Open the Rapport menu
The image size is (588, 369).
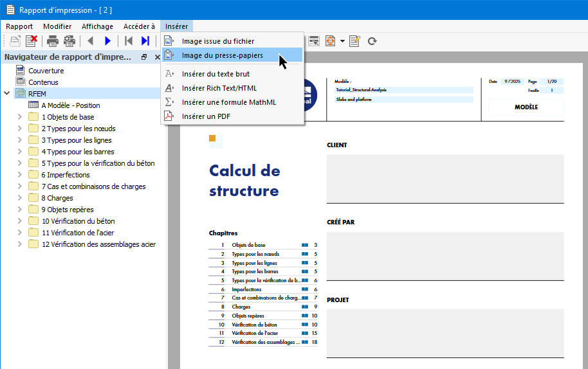pyautogui.click(x=19, y=26)
